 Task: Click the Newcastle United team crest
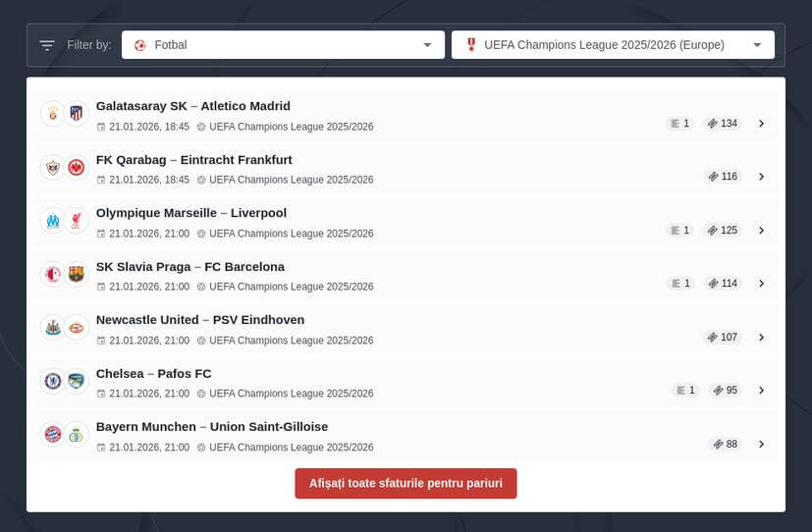coord(52,328)
